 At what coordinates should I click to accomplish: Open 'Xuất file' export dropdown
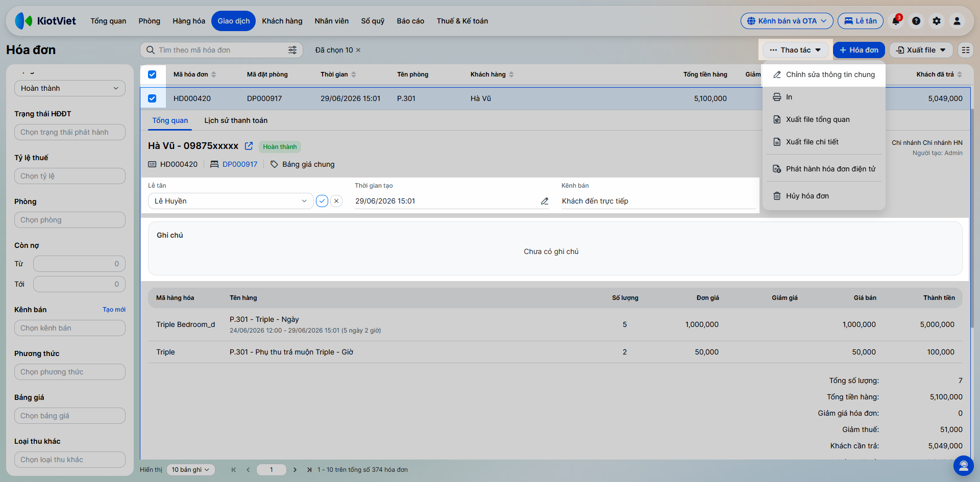point(921,50)
